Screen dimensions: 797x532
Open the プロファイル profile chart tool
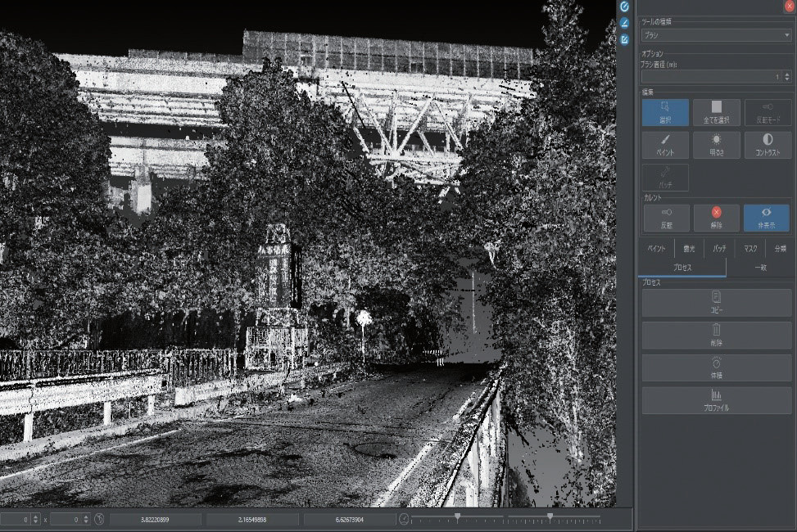click(716, 400)
